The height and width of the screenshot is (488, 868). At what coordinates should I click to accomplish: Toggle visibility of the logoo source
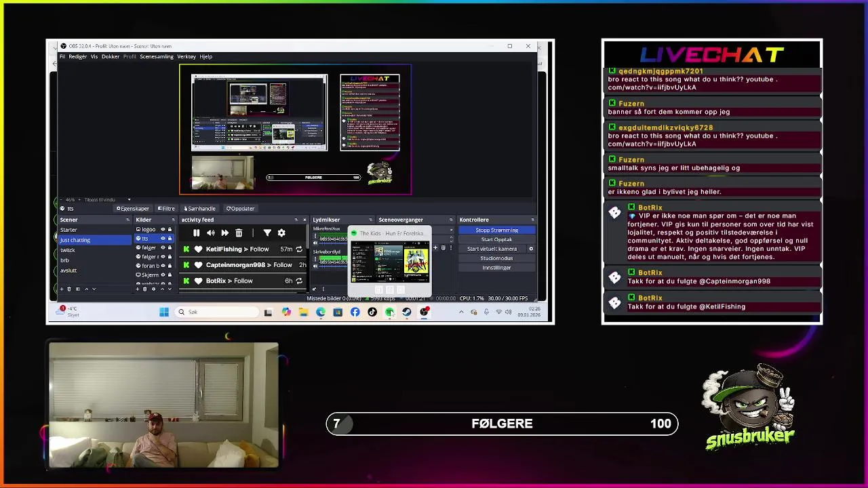(x=163, y=229)
